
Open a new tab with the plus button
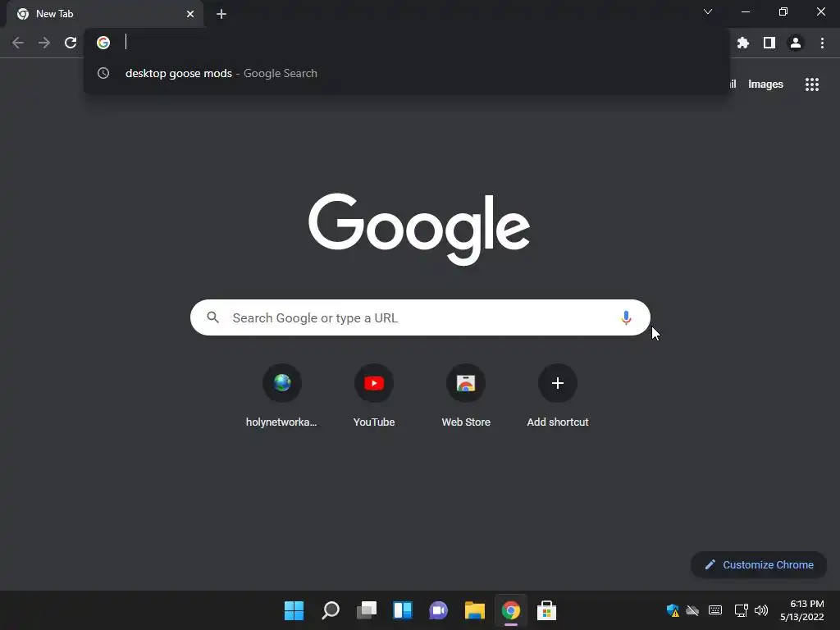click(221, 14)
